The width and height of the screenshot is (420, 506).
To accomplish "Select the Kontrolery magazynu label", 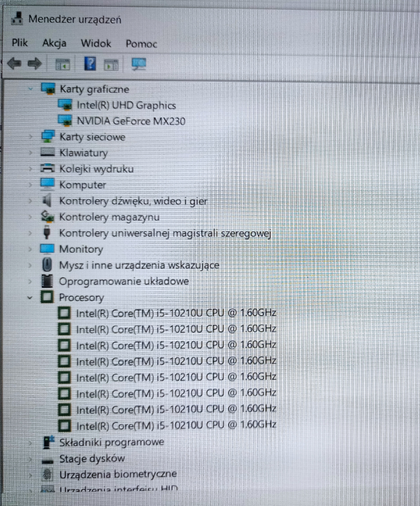I will [109, 217].
